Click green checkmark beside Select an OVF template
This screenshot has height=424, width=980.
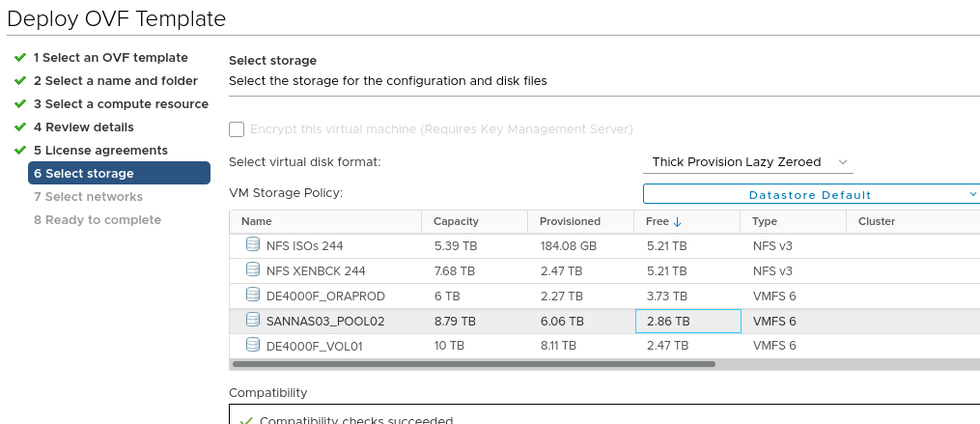tap(20, 58)
